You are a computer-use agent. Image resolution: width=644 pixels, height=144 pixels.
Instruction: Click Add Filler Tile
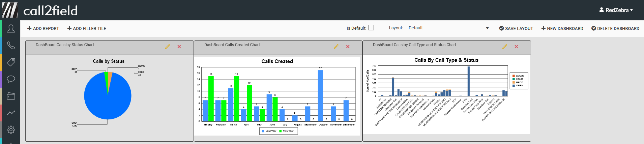[87, 29]
